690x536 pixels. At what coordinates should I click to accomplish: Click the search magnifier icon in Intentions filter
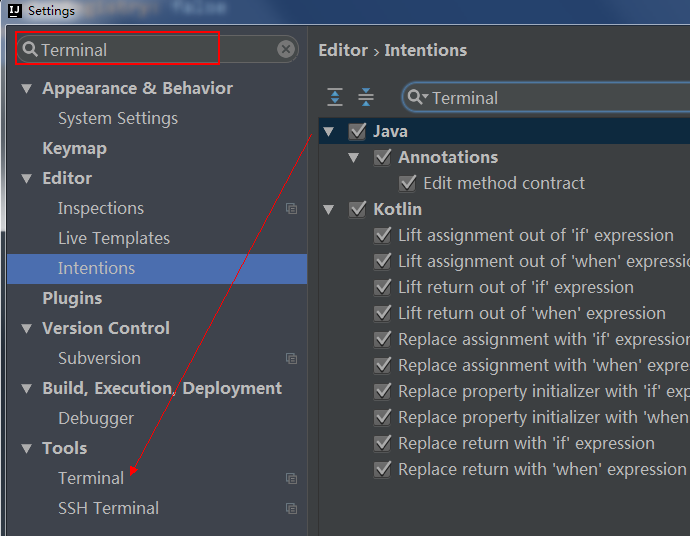tap(417, 97)
